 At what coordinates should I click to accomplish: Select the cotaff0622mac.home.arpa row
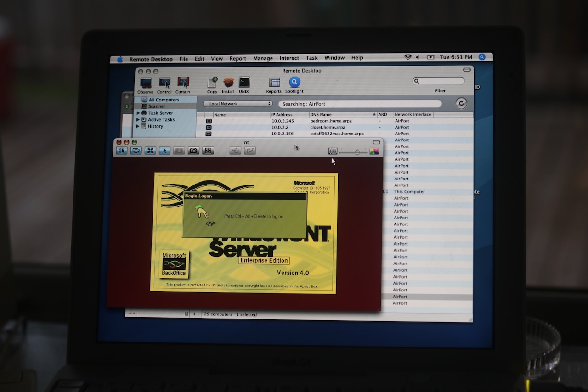(x=334, y=134)
